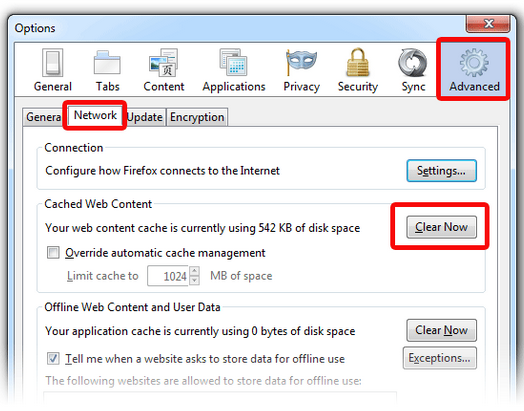This screenshot has width=524, height=411.
Task: Enable Override automatic cache management checkbox
Action: click(53, 253)
